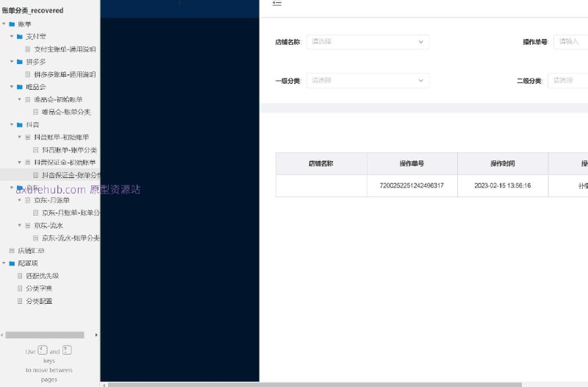The width and height of the screenshot is (588, 387).
Task: Collapse the 抖音保证金-初始账单 page arrow
Action: (20, 163)
